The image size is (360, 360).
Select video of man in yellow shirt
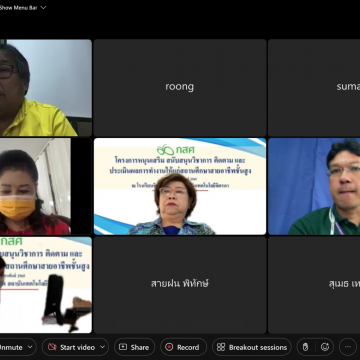pyautogui.click(x=46, y=88)
